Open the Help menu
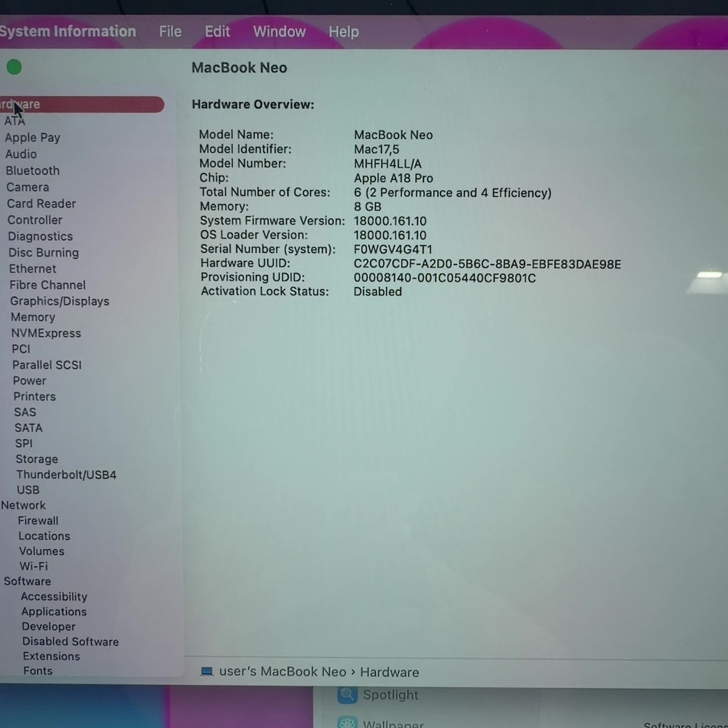The width and height of the screenshot is (728, 728). [343, 32]
